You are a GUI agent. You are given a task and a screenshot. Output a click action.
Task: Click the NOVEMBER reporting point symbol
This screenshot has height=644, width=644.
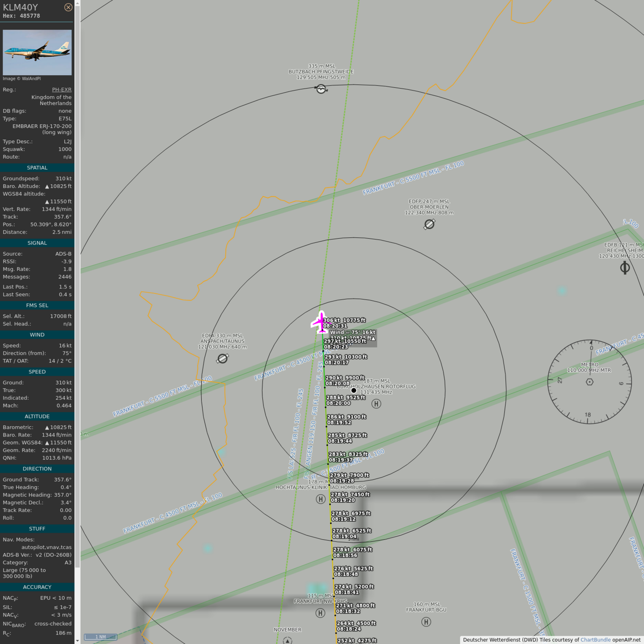[x=288, y=640]
